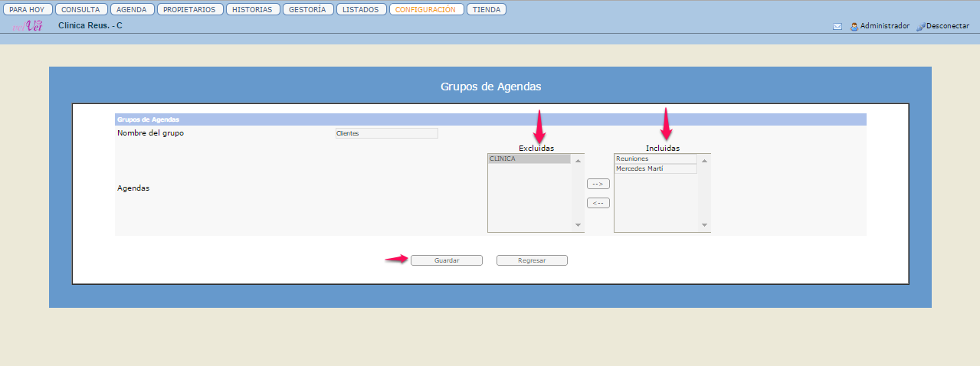Open the mail envelope icon
Screen dimensions: 980x366
coord(837,26)
